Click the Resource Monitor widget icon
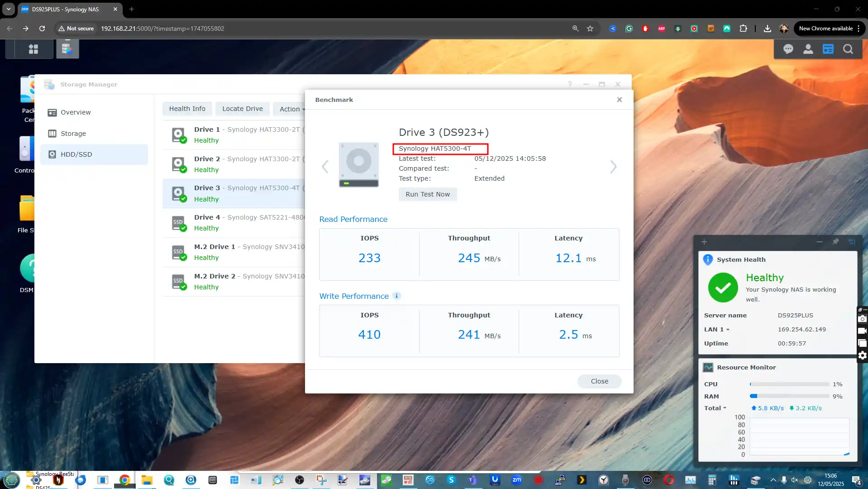This screenshot has width=868, height=489. [708, 367]
